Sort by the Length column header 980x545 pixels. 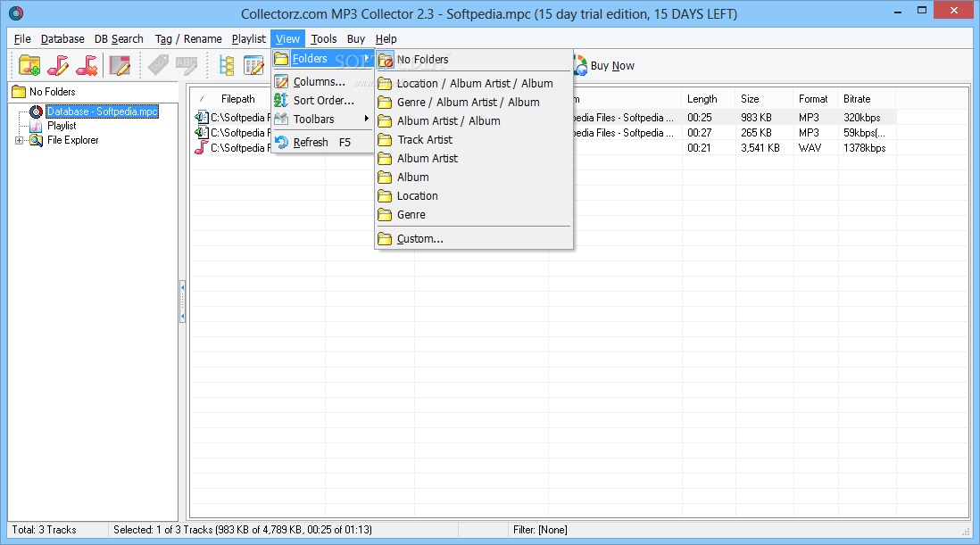[709, 99]
